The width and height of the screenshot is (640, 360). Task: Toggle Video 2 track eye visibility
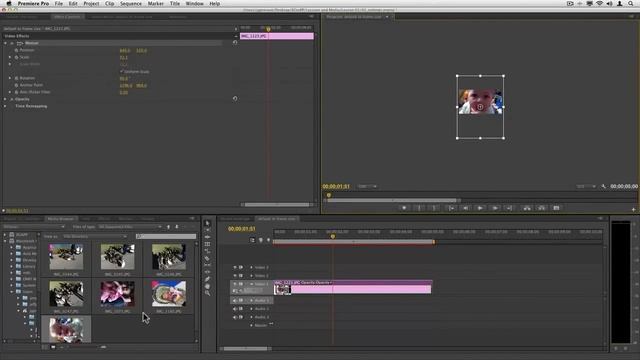[x=235, y=276]
